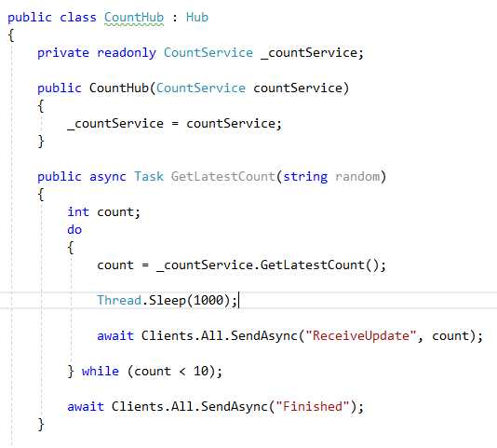Click the string keyword in method signature

point(305,177)
